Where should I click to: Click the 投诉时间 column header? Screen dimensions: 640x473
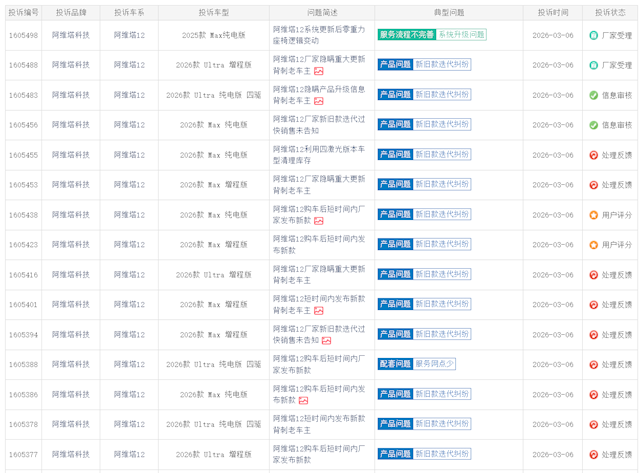[x=552, y=12]
